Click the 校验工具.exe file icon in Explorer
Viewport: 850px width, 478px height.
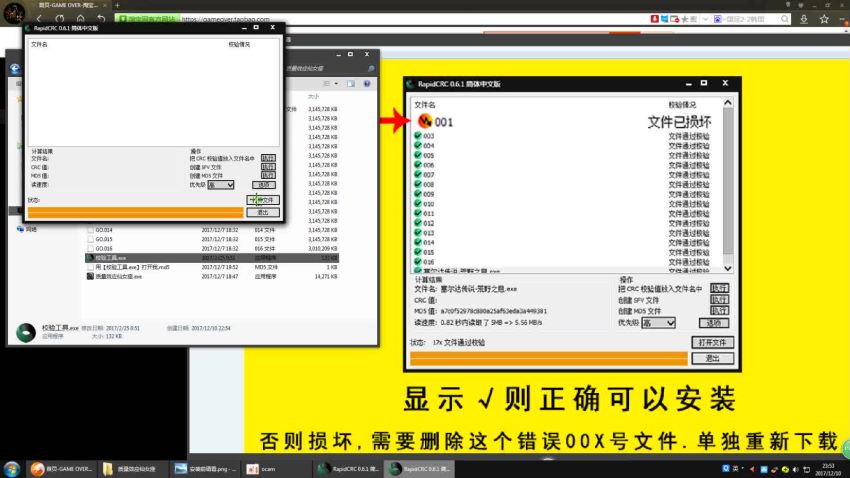tap(89, 257)
